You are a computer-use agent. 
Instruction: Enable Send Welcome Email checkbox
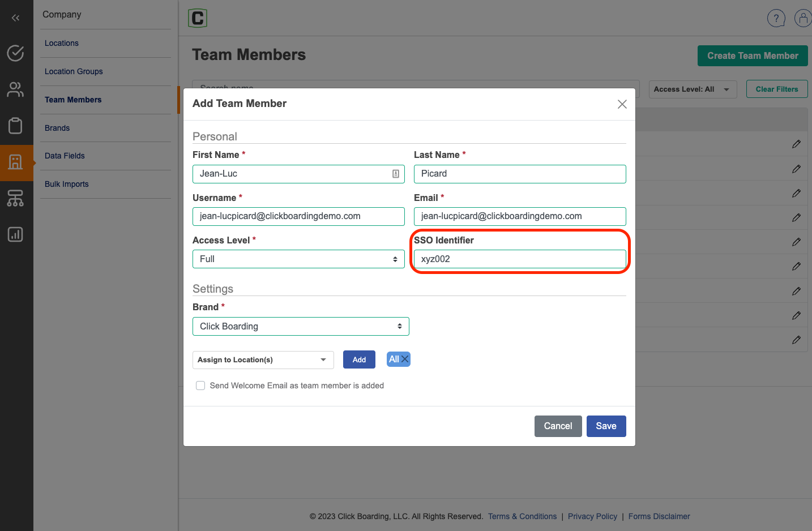point(200,386)
